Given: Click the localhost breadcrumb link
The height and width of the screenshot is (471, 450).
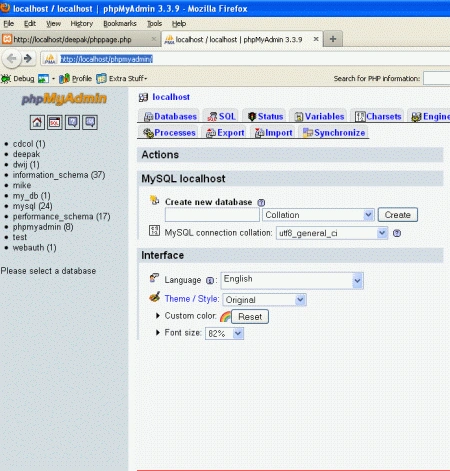Looking at the screenshot, I should point(171,97).
